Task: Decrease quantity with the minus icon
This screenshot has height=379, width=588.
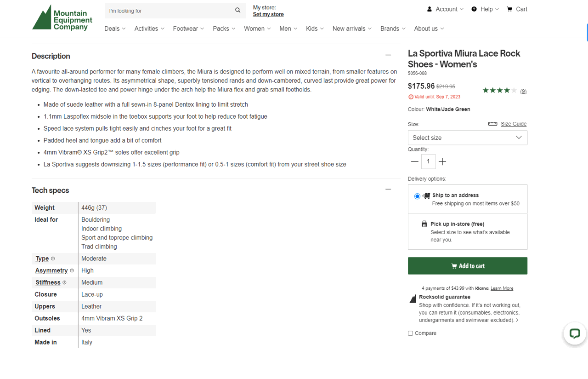Action: [x=415, y=161]
